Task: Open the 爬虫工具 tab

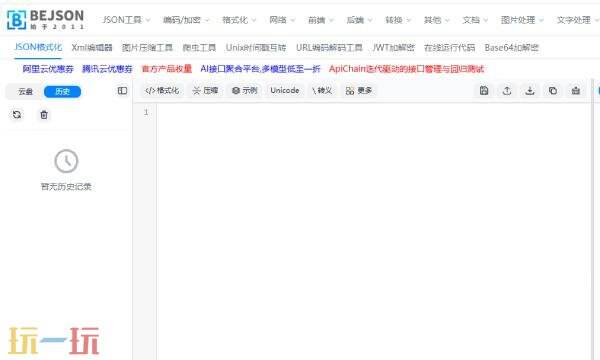Action: coord(199,47)
